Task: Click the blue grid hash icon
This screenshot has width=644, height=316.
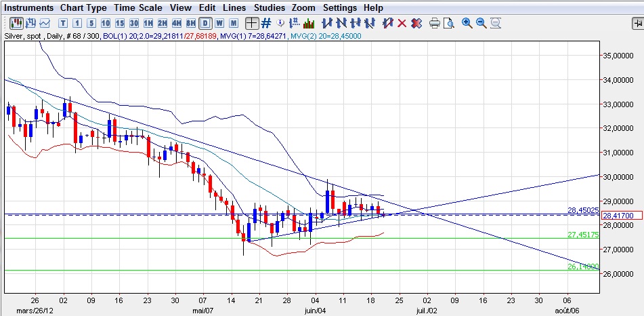Action: click(265, 23)
